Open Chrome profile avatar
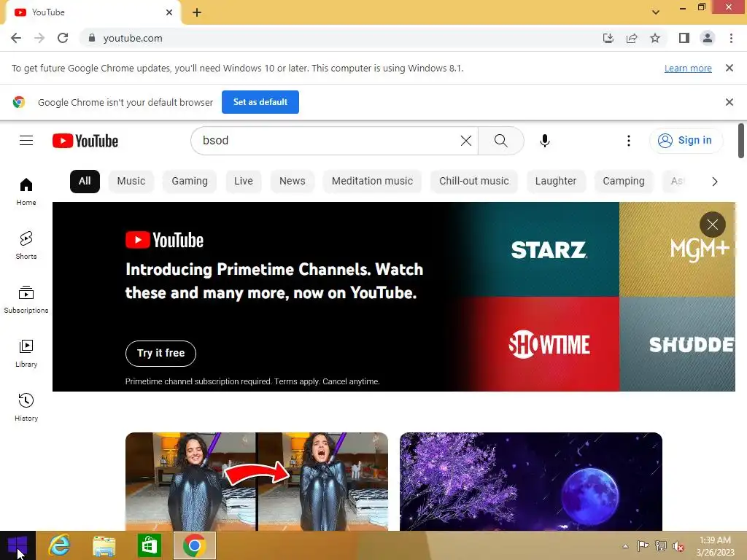 pos(708,38)
